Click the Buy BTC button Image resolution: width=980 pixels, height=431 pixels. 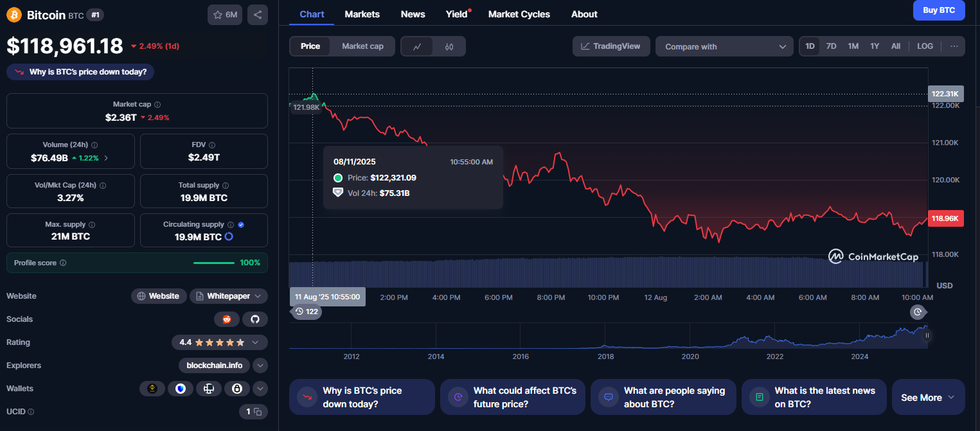coord(939,10)
